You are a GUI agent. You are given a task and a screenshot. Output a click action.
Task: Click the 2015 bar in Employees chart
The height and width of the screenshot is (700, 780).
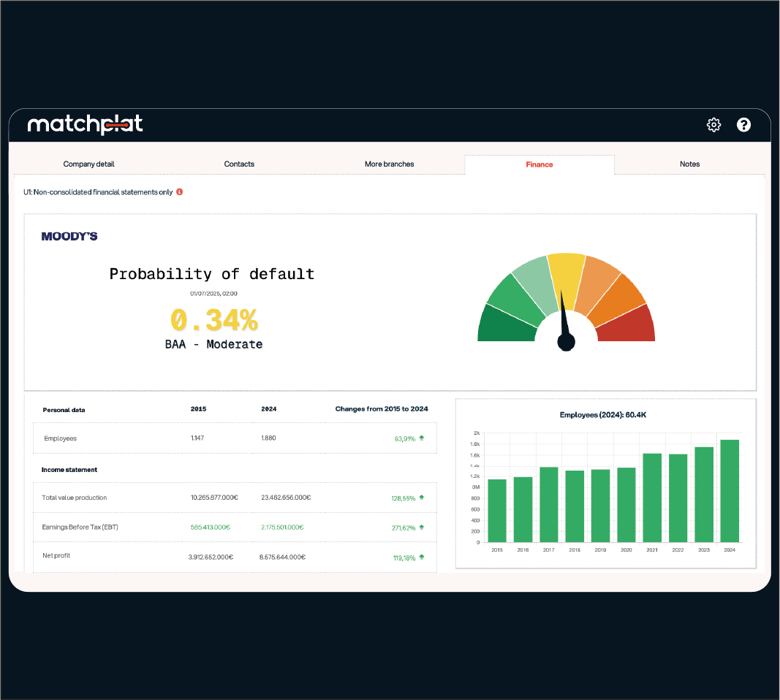(x=497, y=511)
